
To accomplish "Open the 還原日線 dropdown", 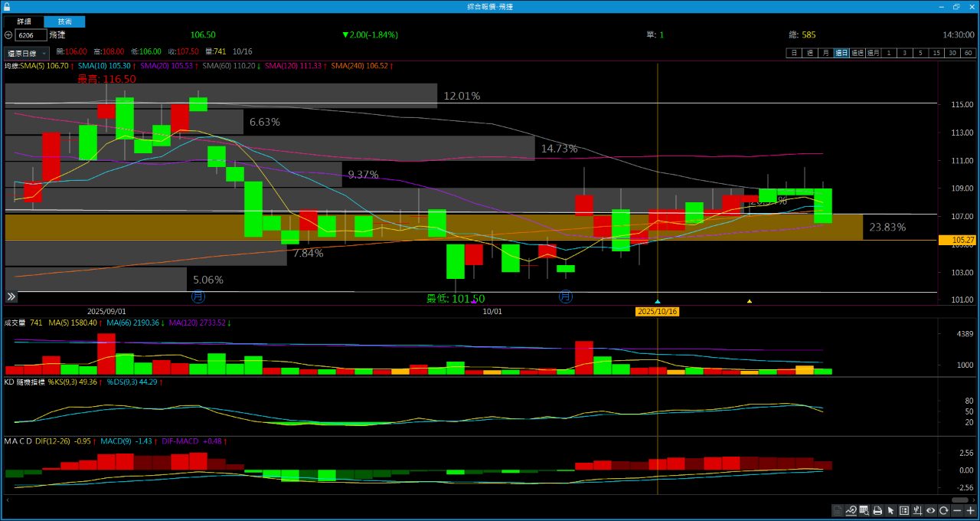I will pyautogui.click(x=27, y=53).
